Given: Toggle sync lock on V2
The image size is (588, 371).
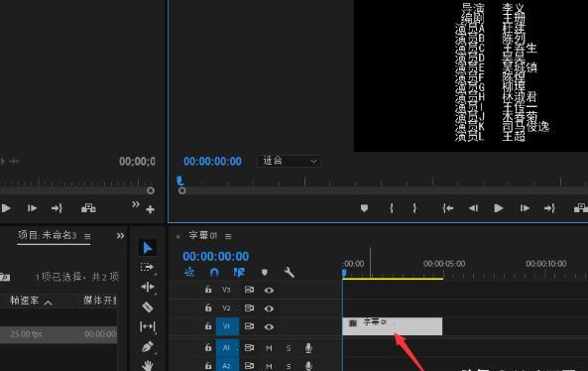Looking at the screenshot, I should pos(249,308).
